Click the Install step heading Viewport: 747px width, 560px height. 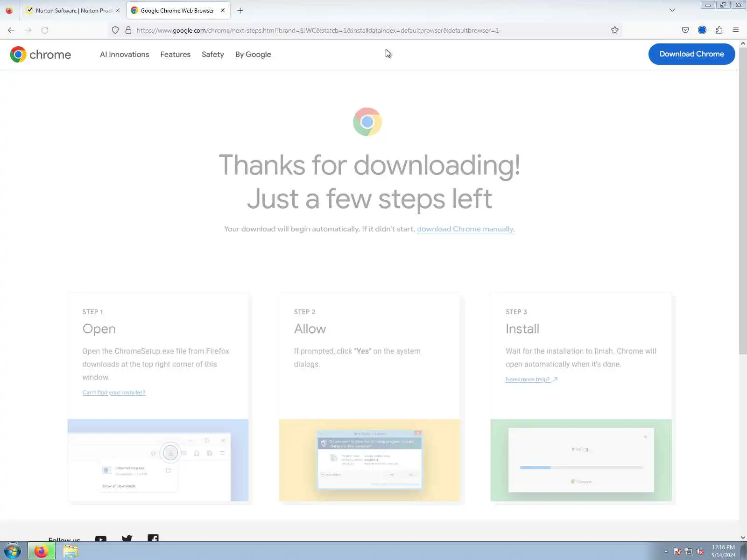click(x=522, y=329)
